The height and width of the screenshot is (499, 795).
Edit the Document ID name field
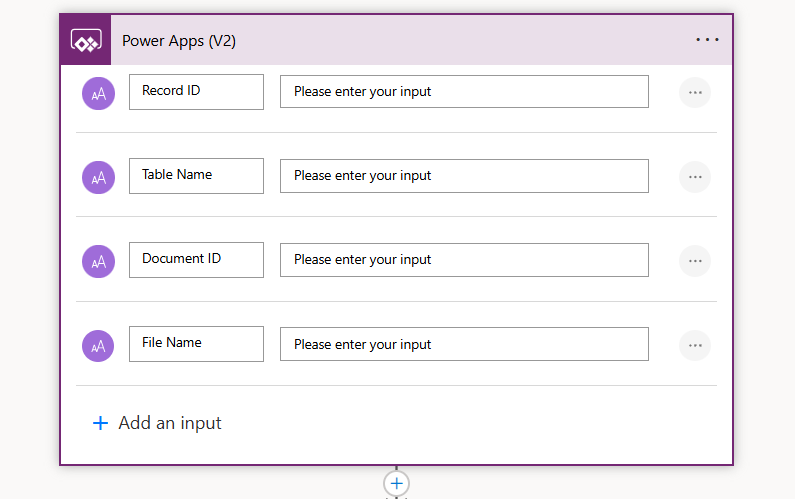196,260
